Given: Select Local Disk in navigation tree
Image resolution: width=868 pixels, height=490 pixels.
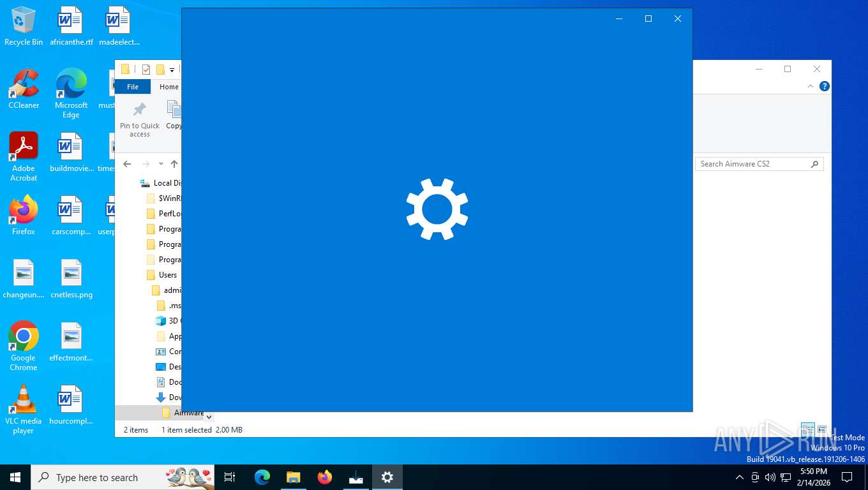Looking at the screenshot, I should pos(160,183).
